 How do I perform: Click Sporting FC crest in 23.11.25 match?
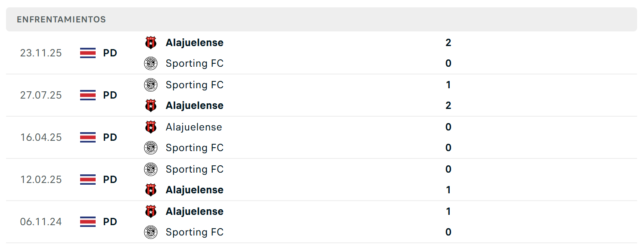coord(151,63)
